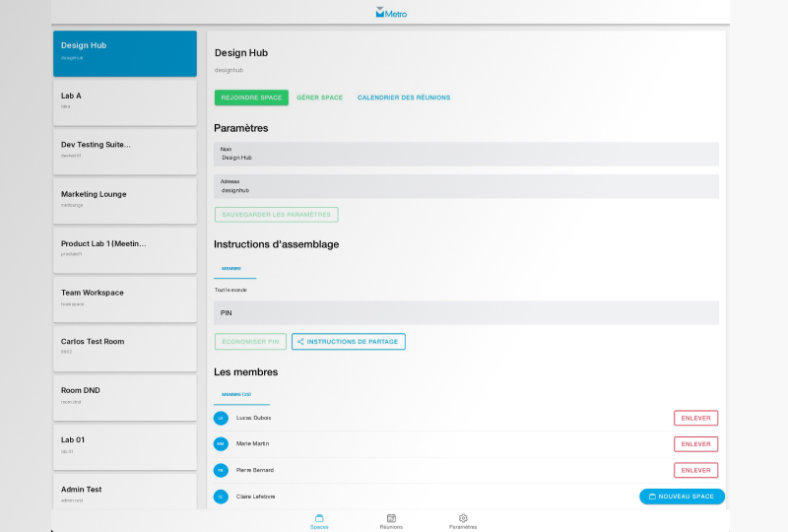Select Marketing Lounge space in sidebar
This screenshot has height=532, width=788.
[124, 199]
